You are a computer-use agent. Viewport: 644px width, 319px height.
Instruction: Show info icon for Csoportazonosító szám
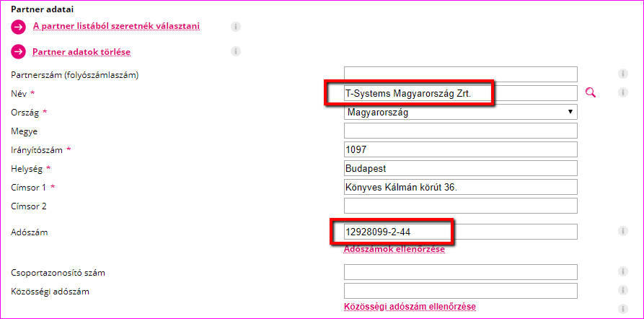(x=623, y=271)
